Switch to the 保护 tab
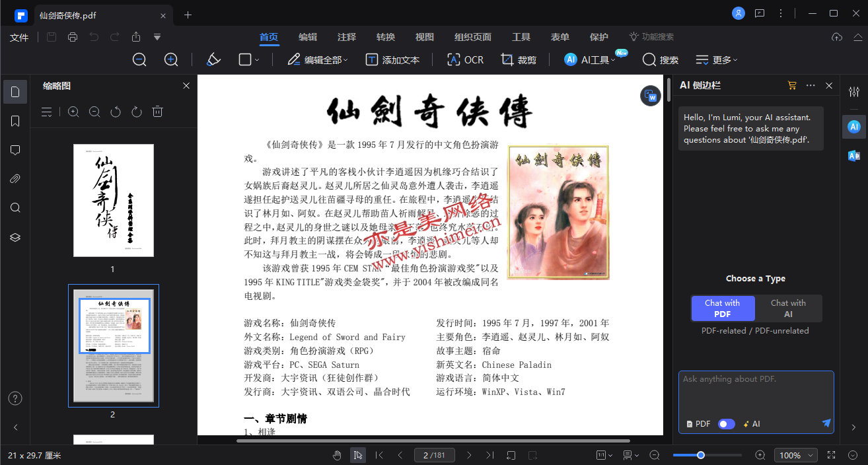This screenshot has height=465, width=868. 599,37
